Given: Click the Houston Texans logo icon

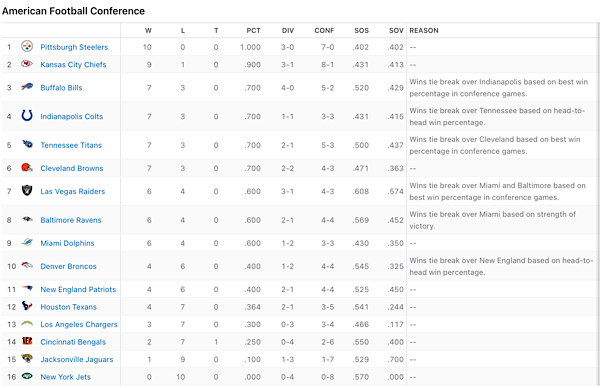Looking at the screenshot, I should coord(27,306).
